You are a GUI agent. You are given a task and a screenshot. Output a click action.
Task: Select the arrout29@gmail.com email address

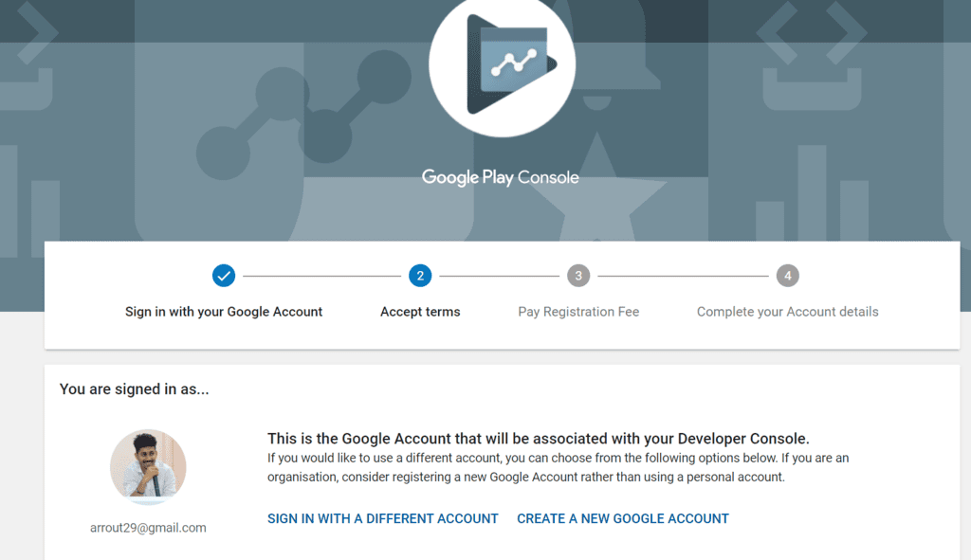click(x=148, y=527)
